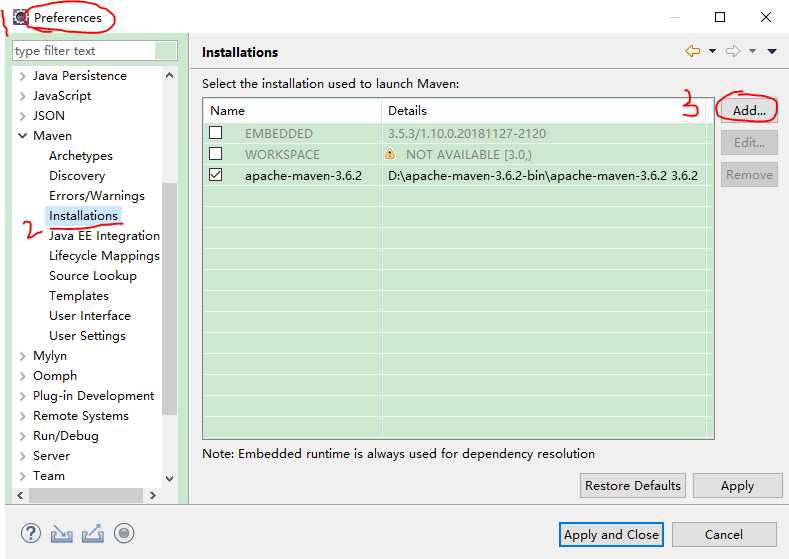This screenshot has width=789, height=559.
Task: Maximize the Preferences window
Action: coord(720,17)
